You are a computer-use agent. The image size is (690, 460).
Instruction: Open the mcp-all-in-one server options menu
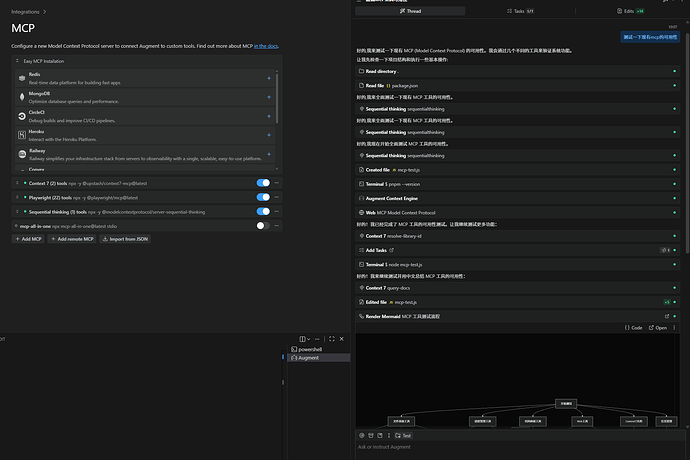(x=277, y=226)
